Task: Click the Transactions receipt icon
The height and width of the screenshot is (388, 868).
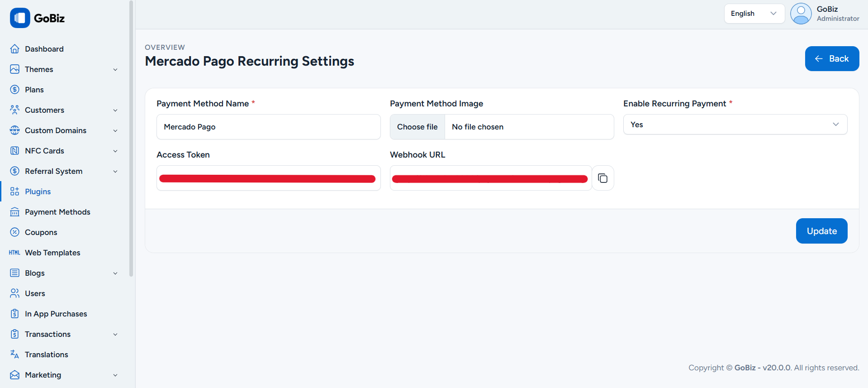Action: pyautogui.click(x=15, y=334)
